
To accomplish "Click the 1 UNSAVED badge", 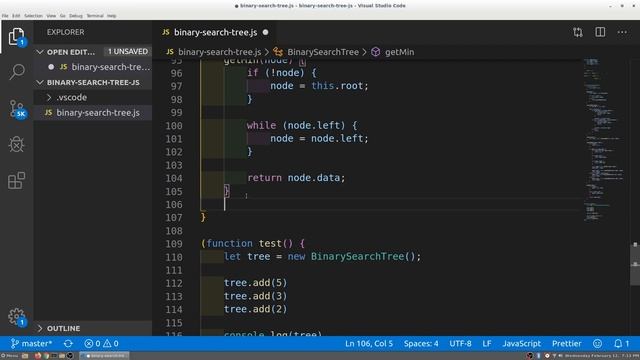I will [x=128, y=51].
